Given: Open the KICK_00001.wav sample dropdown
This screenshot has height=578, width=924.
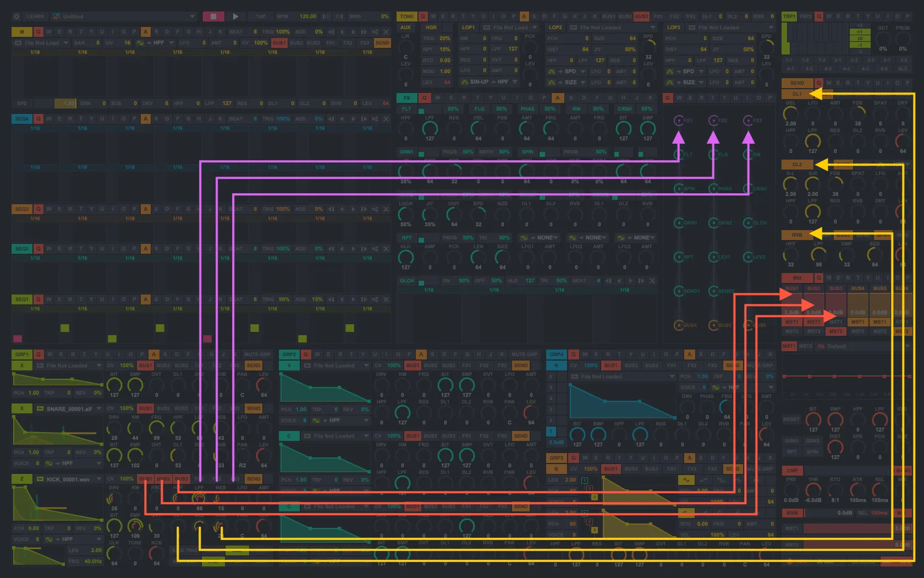Looking at the screenshot, I should pyautogui.click(x=69, y=479).
